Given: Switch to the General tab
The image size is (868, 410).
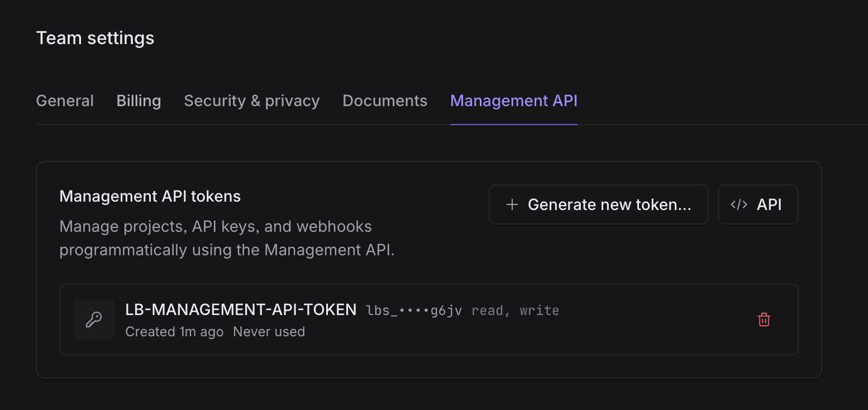Looking at the screenshot, I should pyautogui.click(x=64, y=101).
